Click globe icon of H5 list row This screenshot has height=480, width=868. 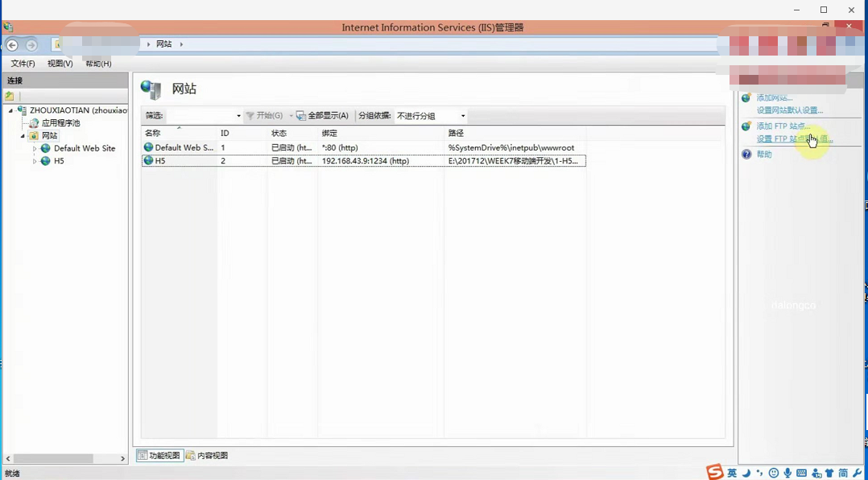click(148, 160)
